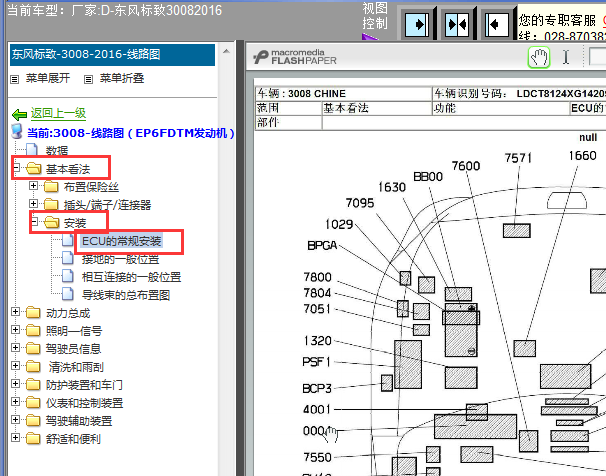606x476 pixels.
Task: Click the folder icon for 安装
Action: pyautogui.click(x=51, y=223)
